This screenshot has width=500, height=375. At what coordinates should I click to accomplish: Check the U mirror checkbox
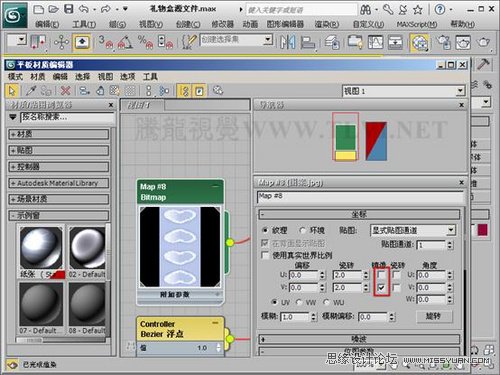tap(382, 275)
